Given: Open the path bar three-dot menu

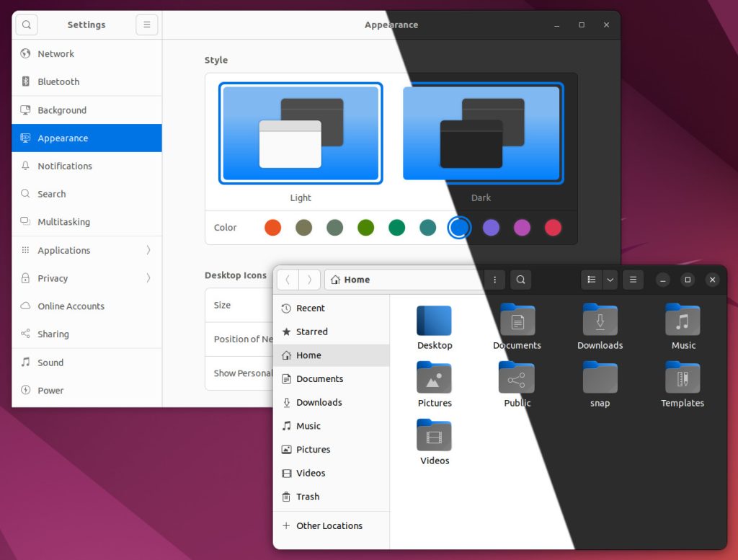Looking at the screenshot, I should pyautogui.click(x=494, y=280).
